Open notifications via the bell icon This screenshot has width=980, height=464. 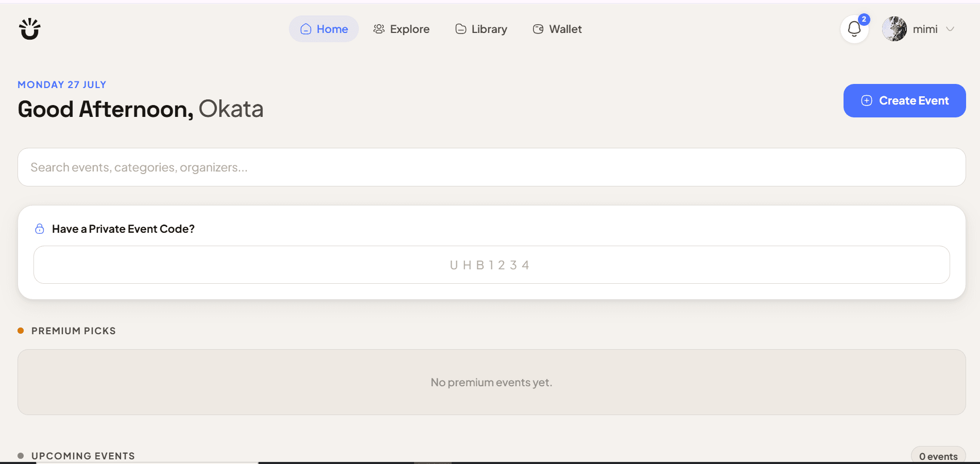pyautogui.click(x=854, y=29)
